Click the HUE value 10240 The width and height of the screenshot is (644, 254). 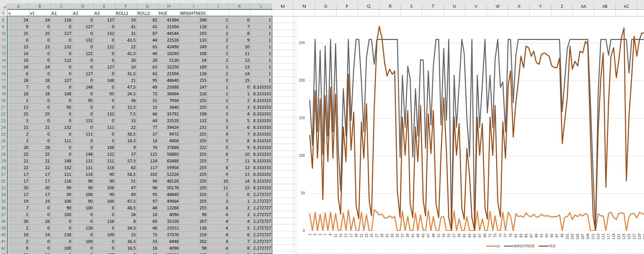point(169,53)
